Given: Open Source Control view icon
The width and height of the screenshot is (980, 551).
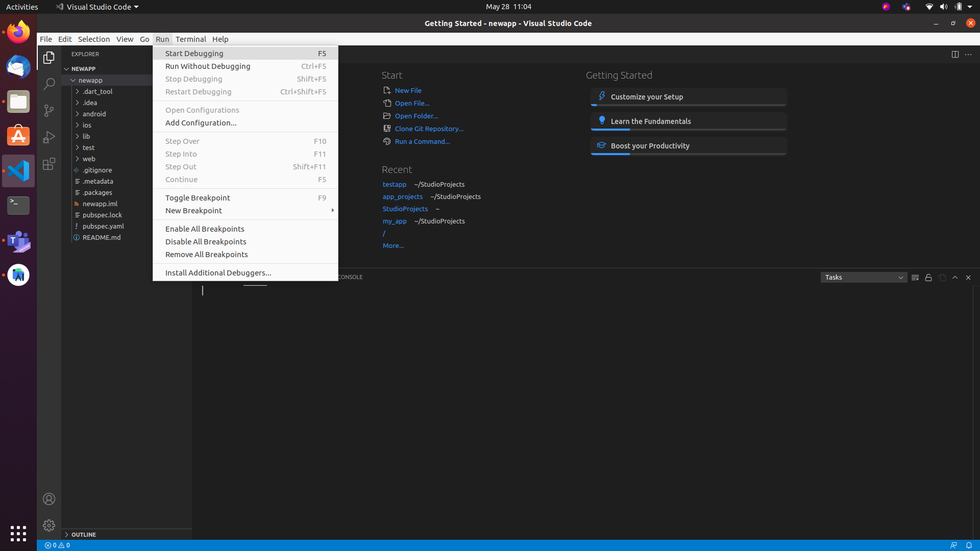Looking at the screenshot, I should click(49, 111).
